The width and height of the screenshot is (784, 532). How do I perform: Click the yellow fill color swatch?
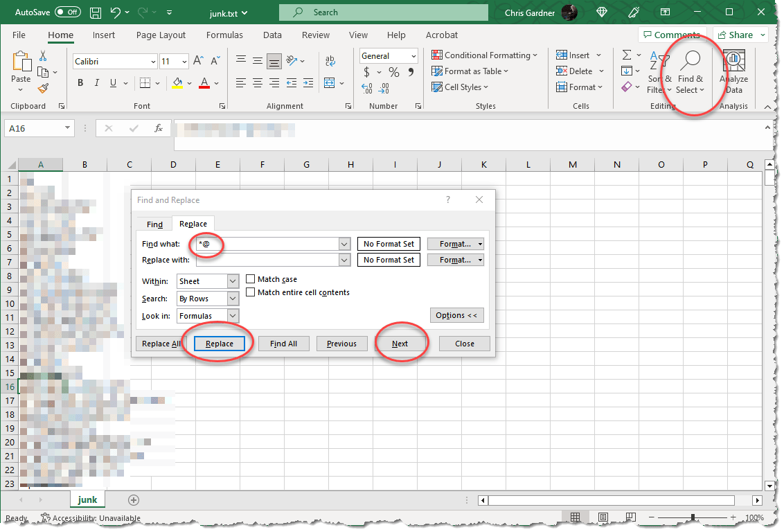[177, 83]
